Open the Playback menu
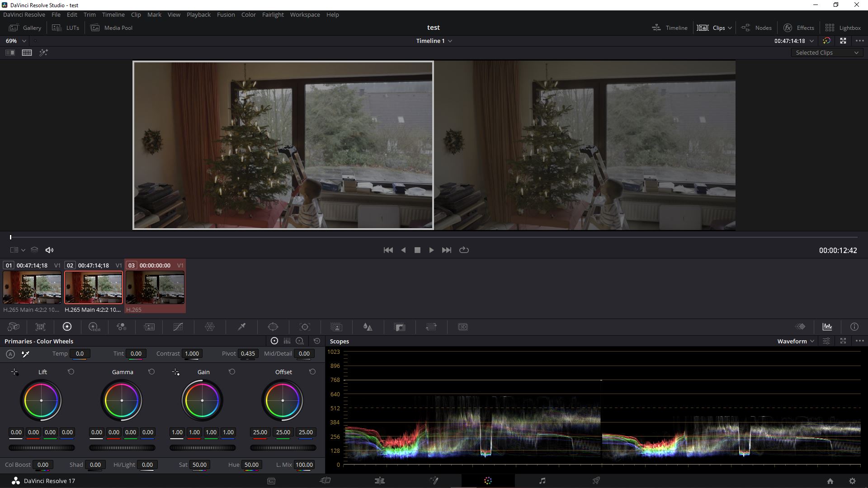Screen dimensions: 868x488 (x=198, y=14)
